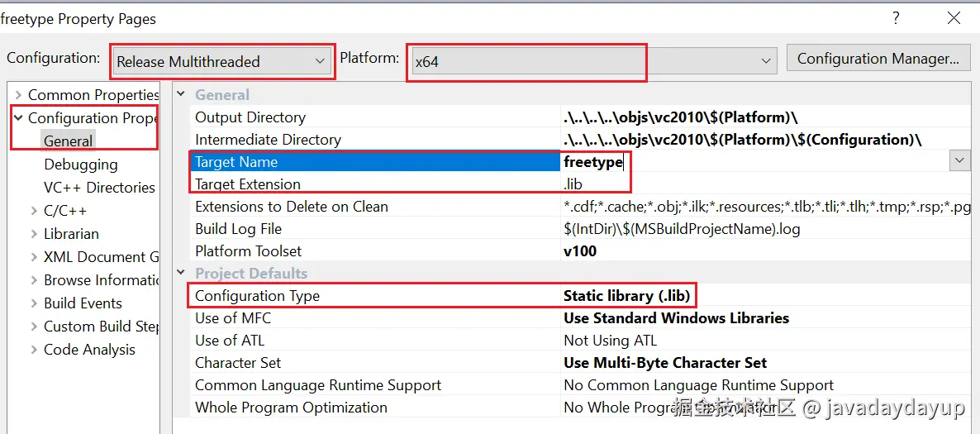The image size is (980, 434).
Task: Expand the Common Properties node
Action: 18,95
